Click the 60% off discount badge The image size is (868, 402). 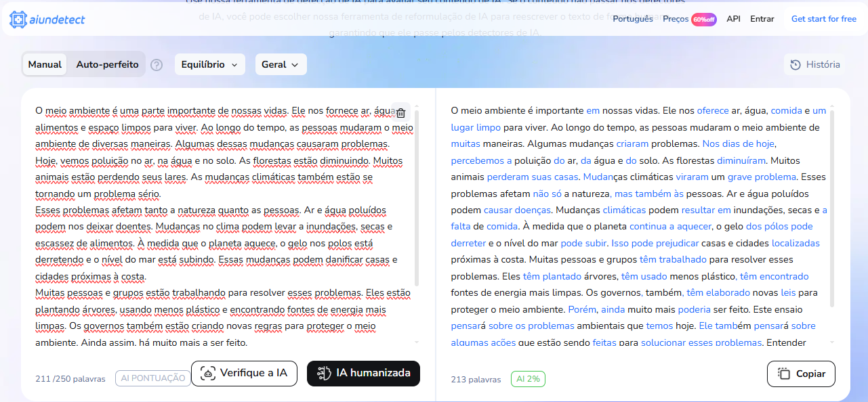click(703, 19)
